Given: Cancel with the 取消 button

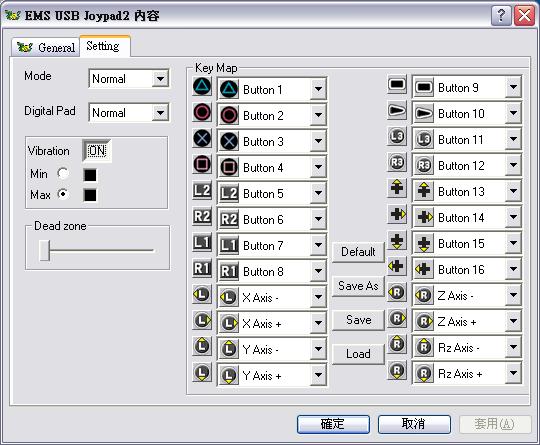Looking at the screenshot, I should pyautogui.click(x=414, y=424).
